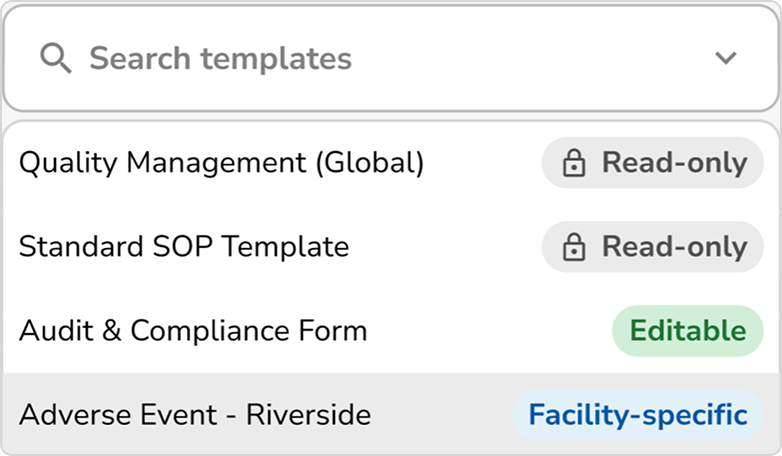Click the blue Facility-specific badge
The width and height of the screenshot is (782, 456).
(x=638, y=415)
